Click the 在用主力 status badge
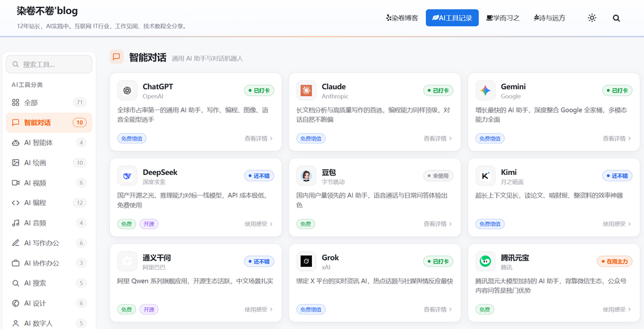644x329 pixels. pos(614,261)
